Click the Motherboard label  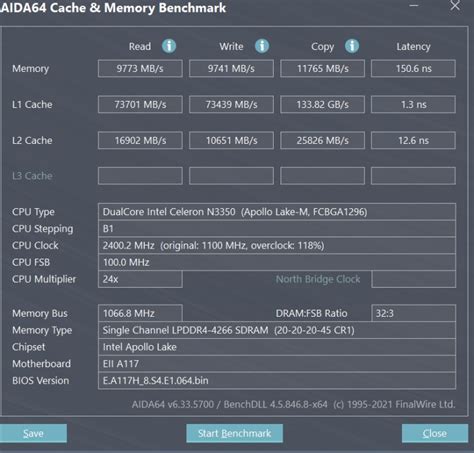[41, 364]
